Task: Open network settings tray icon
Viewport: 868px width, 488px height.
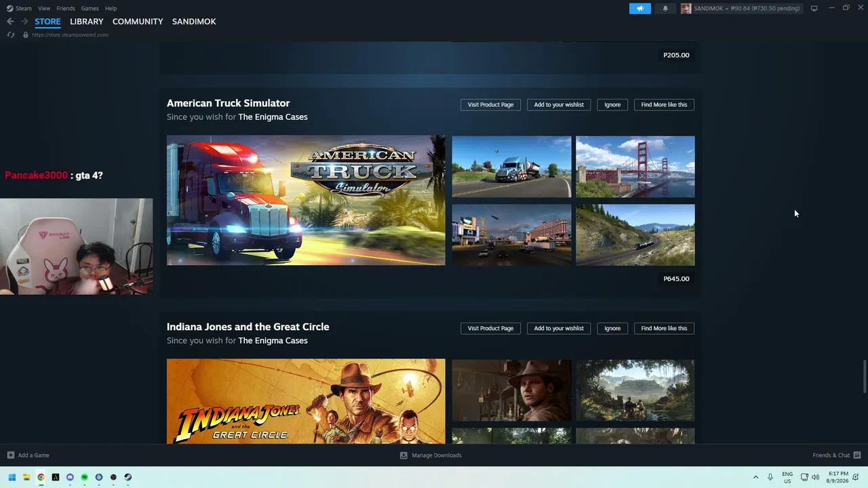Action: [804, 477]
